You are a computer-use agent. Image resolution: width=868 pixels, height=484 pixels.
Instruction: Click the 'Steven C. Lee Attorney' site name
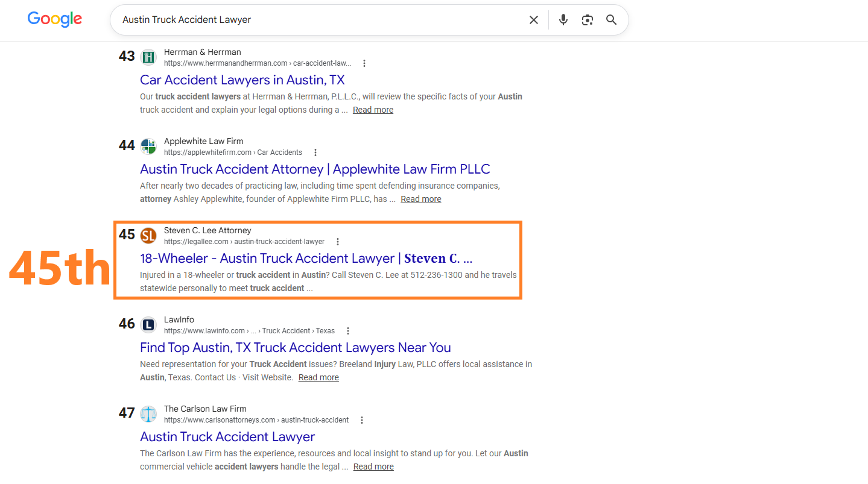tap(207, 230)
